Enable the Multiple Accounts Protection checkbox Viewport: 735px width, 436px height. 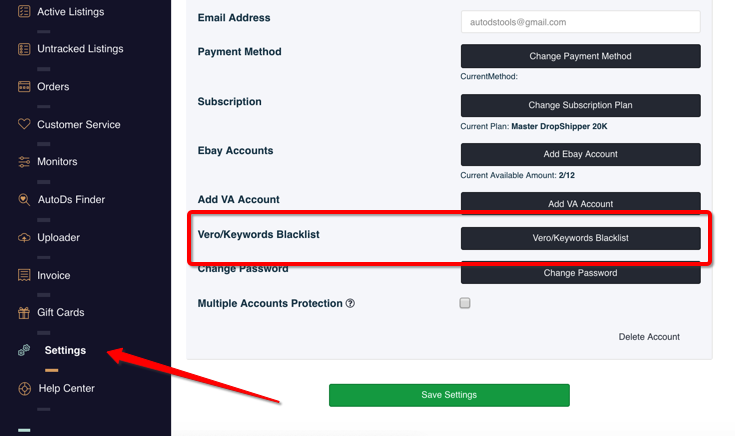(x=465, y=303)
